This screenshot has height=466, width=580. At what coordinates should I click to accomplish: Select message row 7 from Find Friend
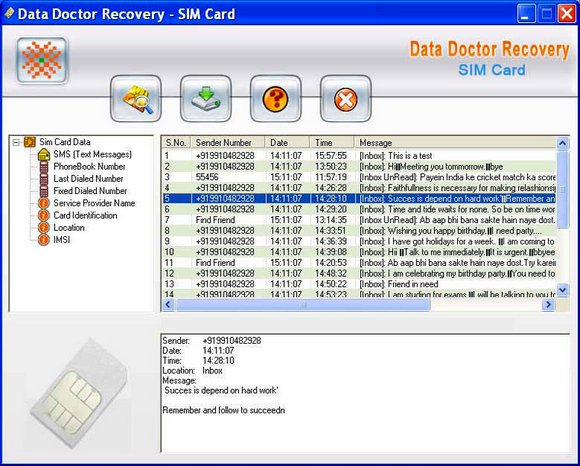359,220
